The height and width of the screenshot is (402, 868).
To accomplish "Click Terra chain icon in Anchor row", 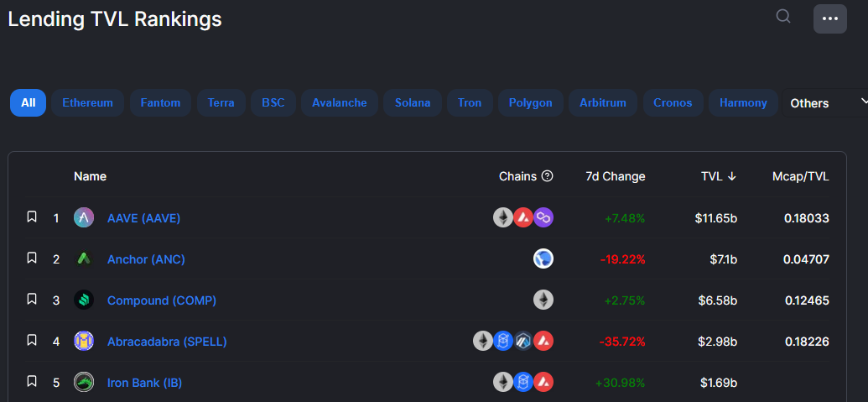I will pyautogui.click(x=543, y=258).
